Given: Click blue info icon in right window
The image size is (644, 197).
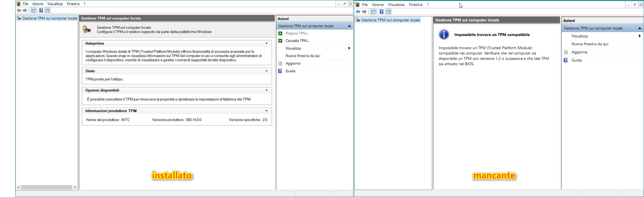Looking at the screenshot, I should pyautogui.click(x=444, y=34).
